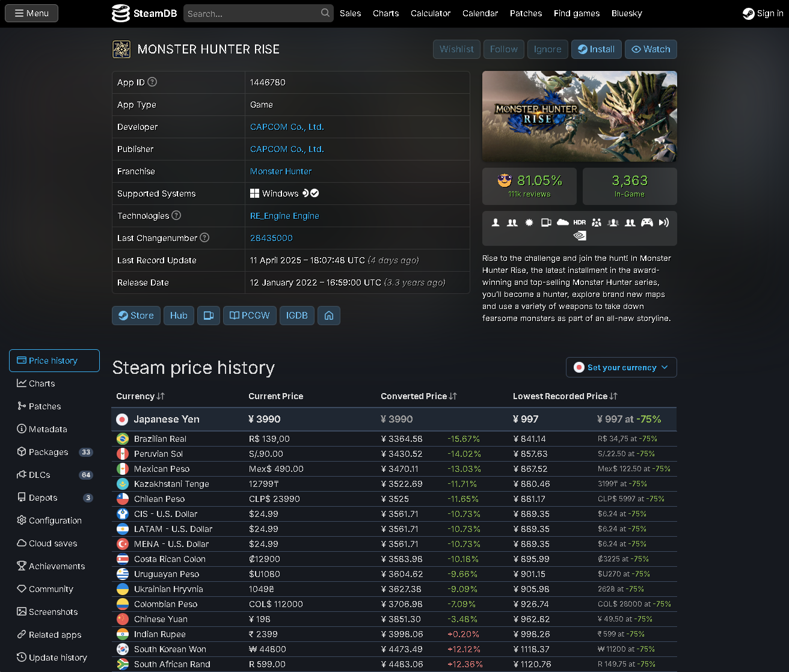Click the Ukraine flag icon

coord(123,589)
